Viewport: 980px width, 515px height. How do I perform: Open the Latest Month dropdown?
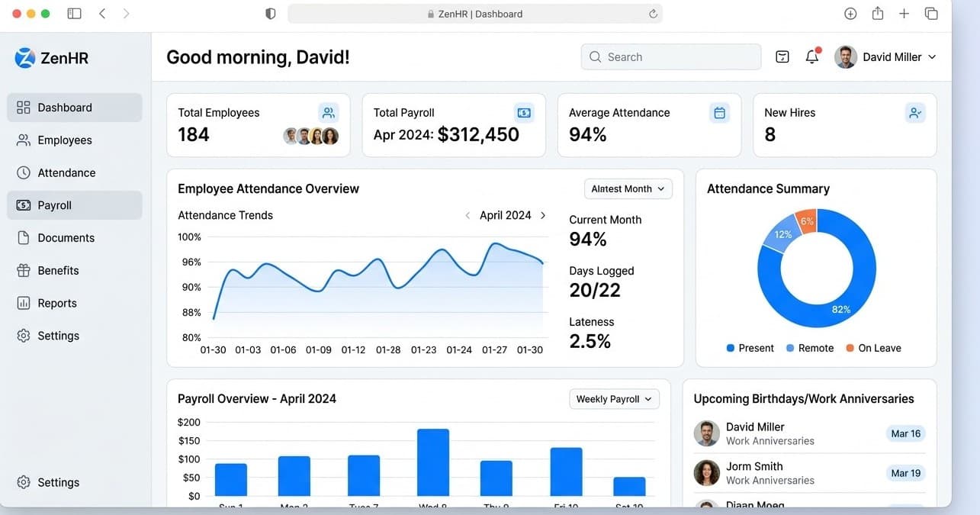tap(628, 189)
